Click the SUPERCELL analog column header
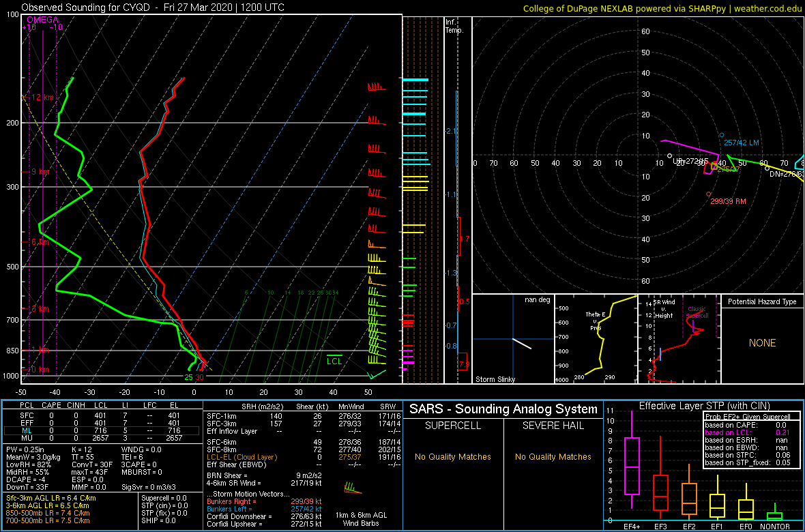 pos(453,427)
